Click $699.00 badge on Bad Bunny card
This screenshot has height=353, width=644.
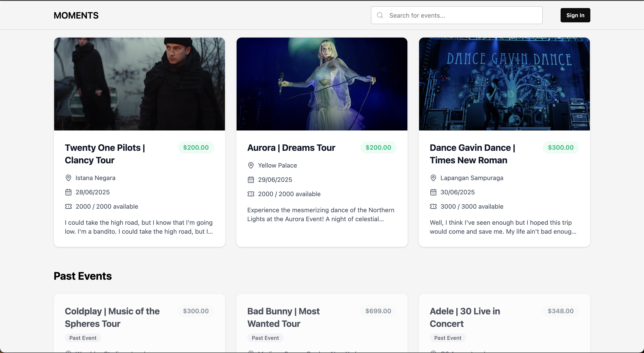(378, 311)
